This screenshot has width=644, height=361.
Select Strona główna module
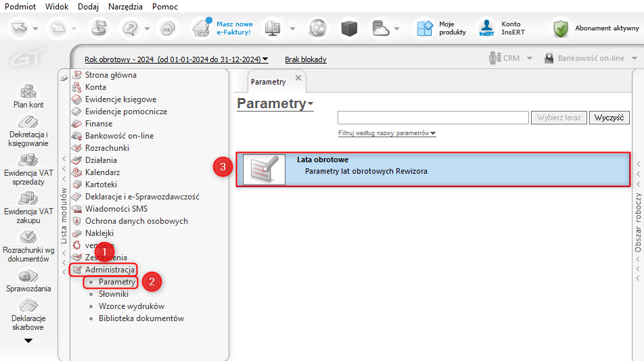tap(110, 75)
